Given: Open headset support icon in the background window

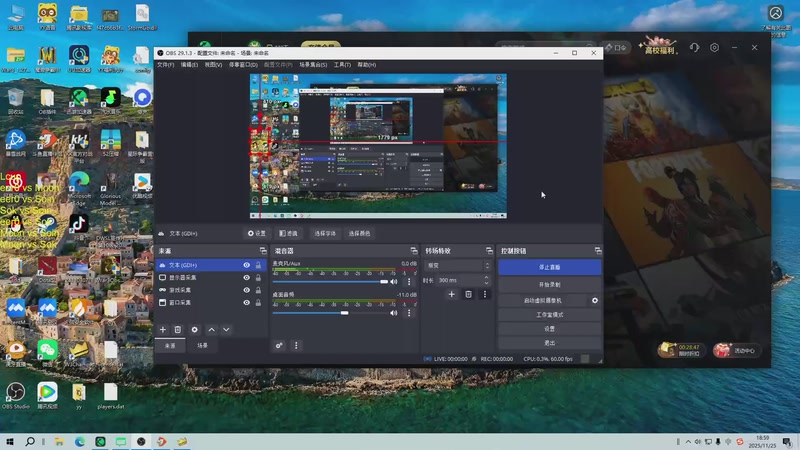Looking at the screenshot, I should pyautogui.click(x=694, y=47).
